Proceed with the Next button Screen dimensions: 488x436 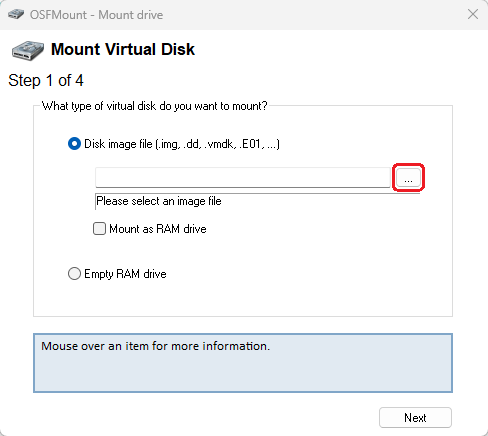(x=415, y=417)
